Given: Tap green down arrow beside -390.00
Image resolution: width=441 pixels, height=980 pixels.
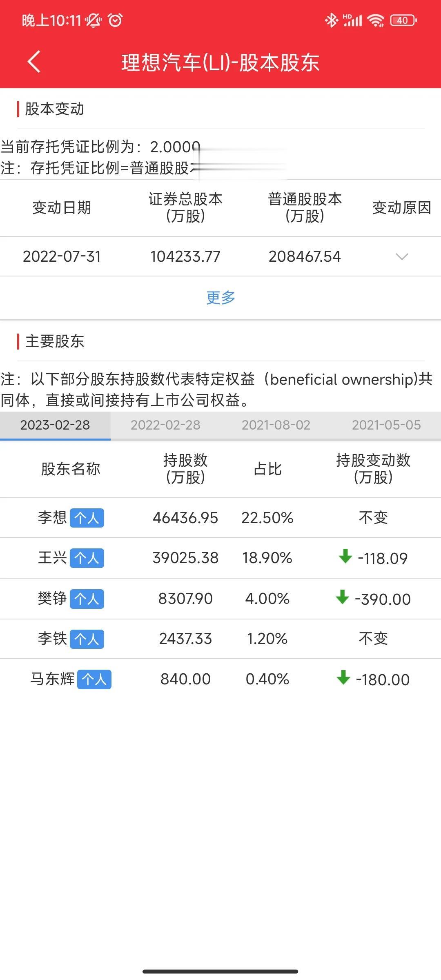Looking at the screenshot, I should [x=342, y=597].
